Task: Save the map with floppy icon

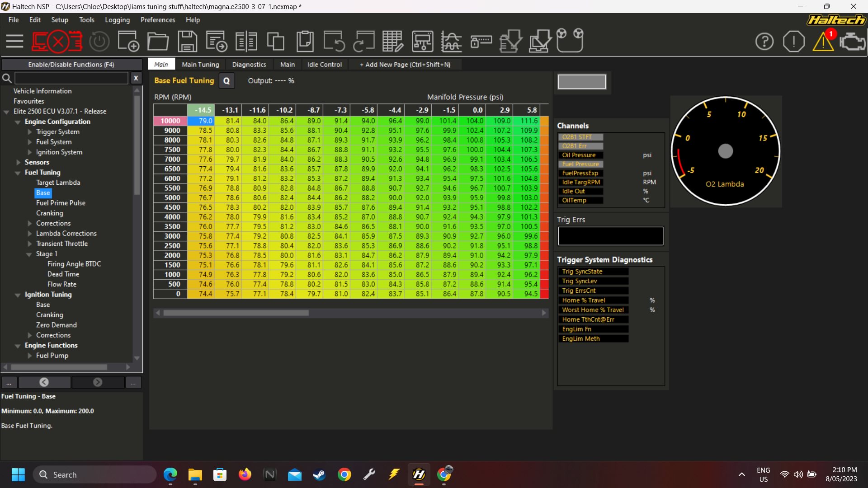Action: (x=187, y=42)
